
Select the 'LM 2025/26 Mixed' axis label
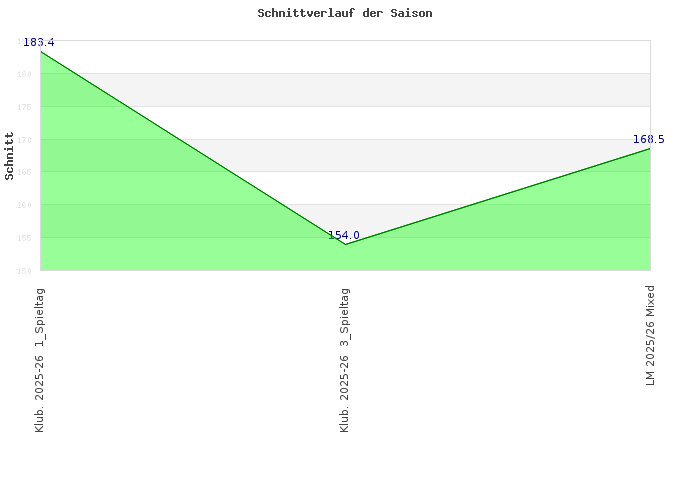[x=650, y=335]
